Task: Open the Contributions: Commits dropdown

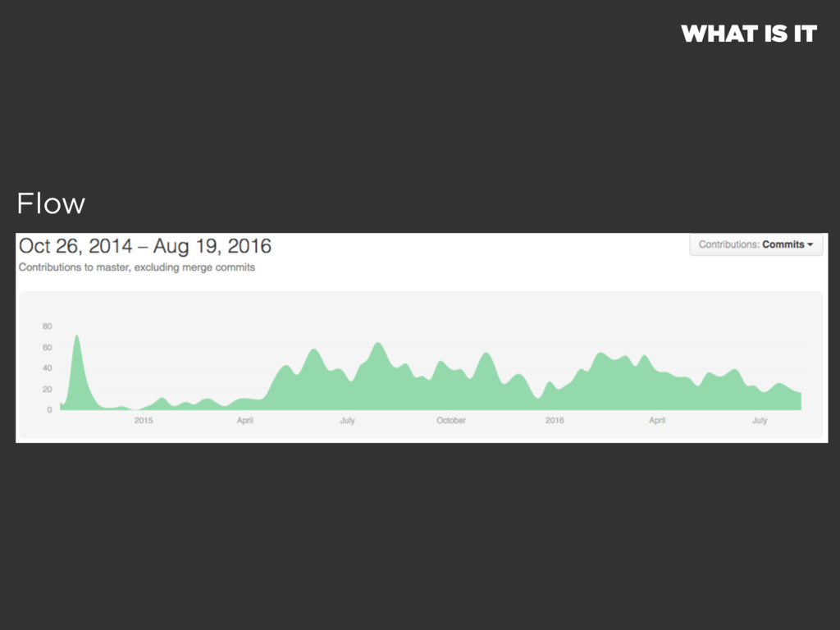Action: [756, 244]
